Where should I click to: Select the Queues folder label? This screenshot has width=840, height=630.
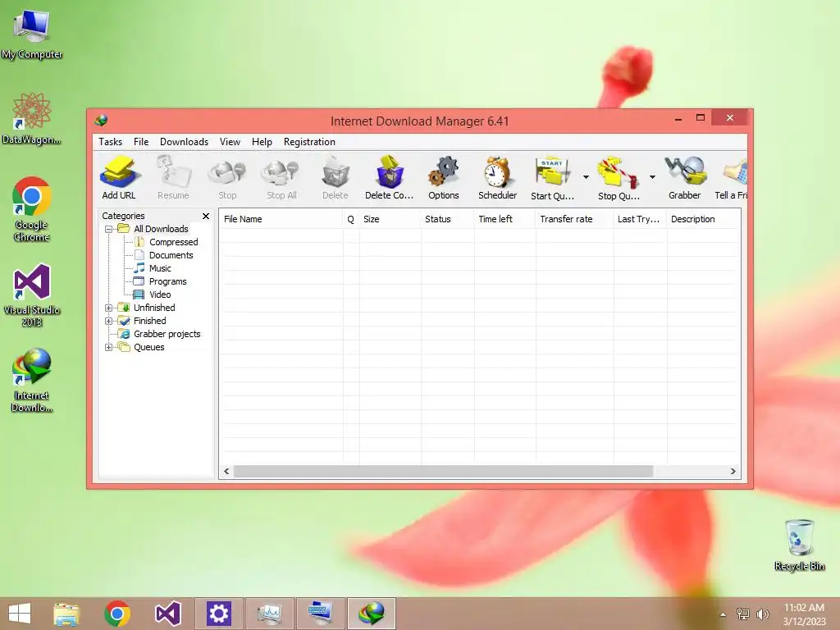click(x=149, y=347)
